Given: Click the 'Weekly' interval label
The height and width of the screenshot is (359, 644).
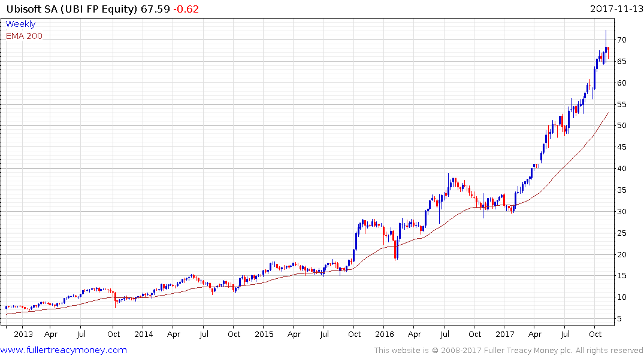Looking at the screenshot, I should (x=20, y=24).
